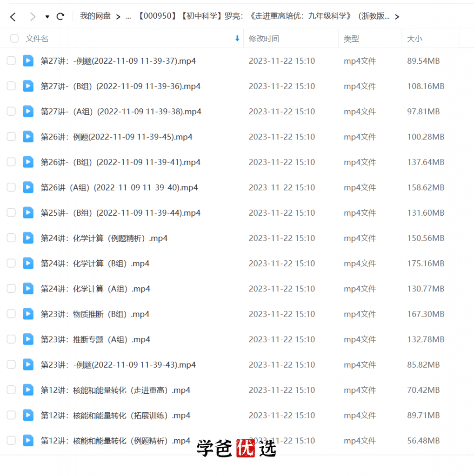Open the collapsed breadcrumb ellipsis
The image size is (474, 476).
[x=128, y=17]
